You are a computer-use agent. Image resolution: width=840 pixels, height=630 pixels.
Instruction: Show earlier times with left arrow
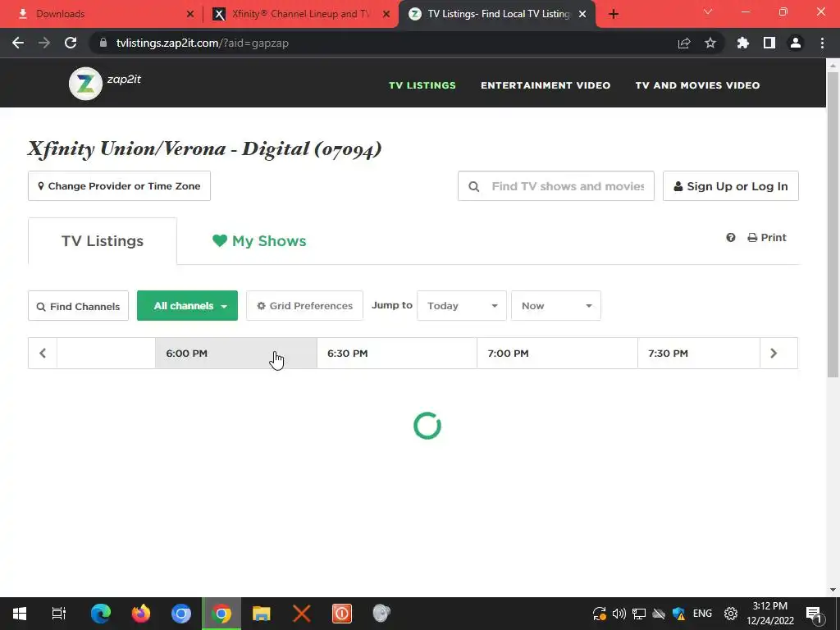click(43, 353)
